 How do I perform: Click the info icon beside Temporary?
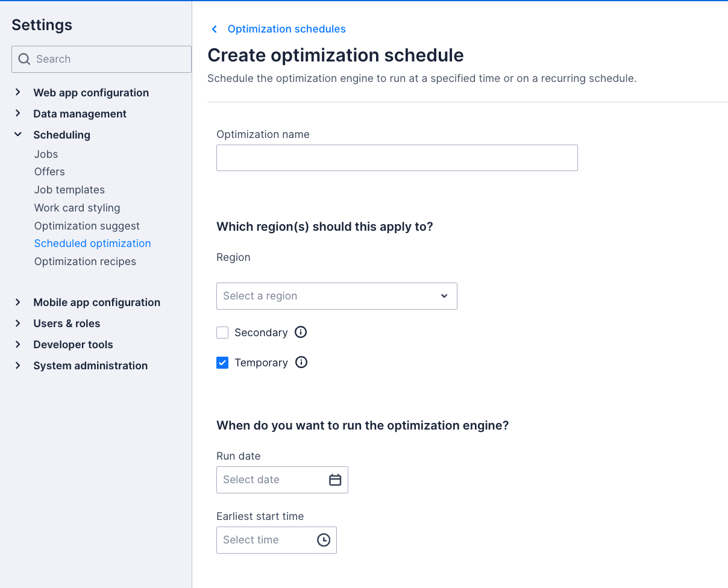pos(301,362)
